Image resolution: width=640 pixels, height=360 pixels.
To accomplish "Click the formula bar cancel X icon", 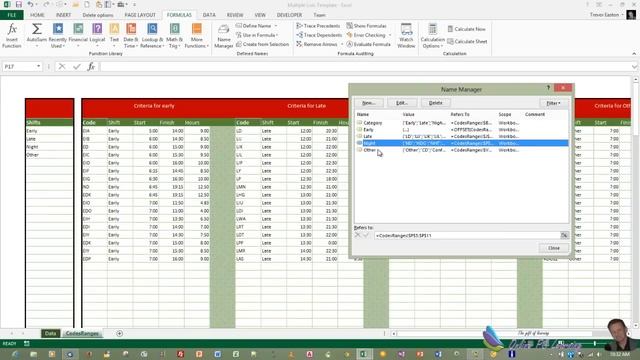I will [62, 66].
